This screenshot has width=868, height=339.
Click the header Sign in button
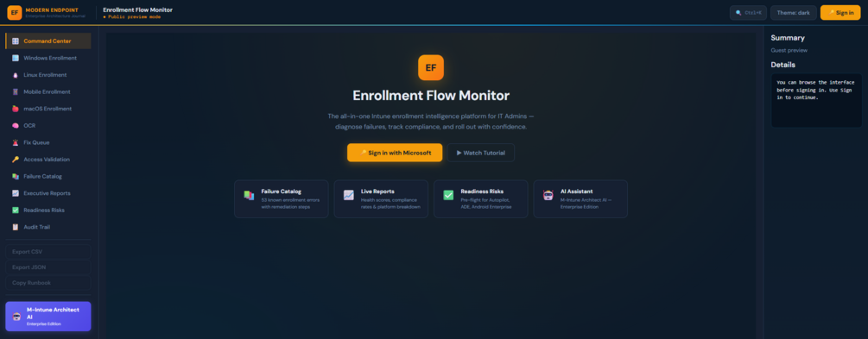click(x=840, y=13)
